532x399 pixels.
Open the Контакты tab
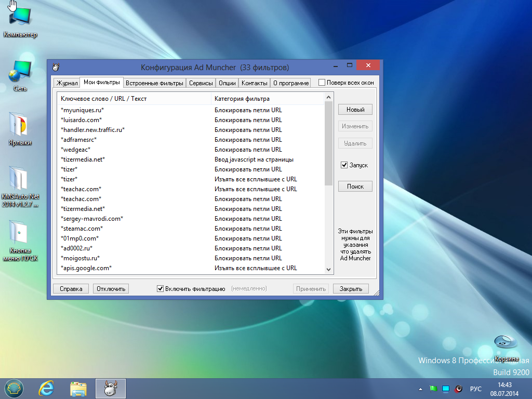click(x=255, y=83)
